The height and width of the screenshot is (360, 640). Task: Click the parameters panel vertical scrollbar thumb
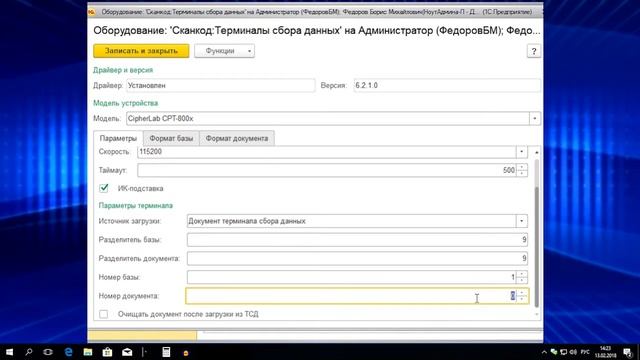tap(537, 247)
